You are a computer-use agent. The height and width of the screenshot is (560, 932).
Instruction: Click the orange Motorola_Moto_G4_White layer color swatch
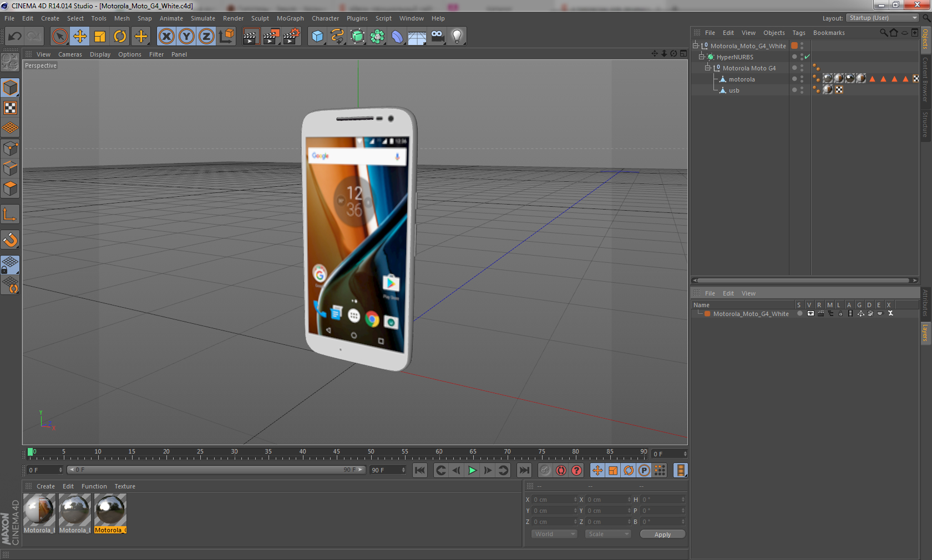click(x=707, y=314)
